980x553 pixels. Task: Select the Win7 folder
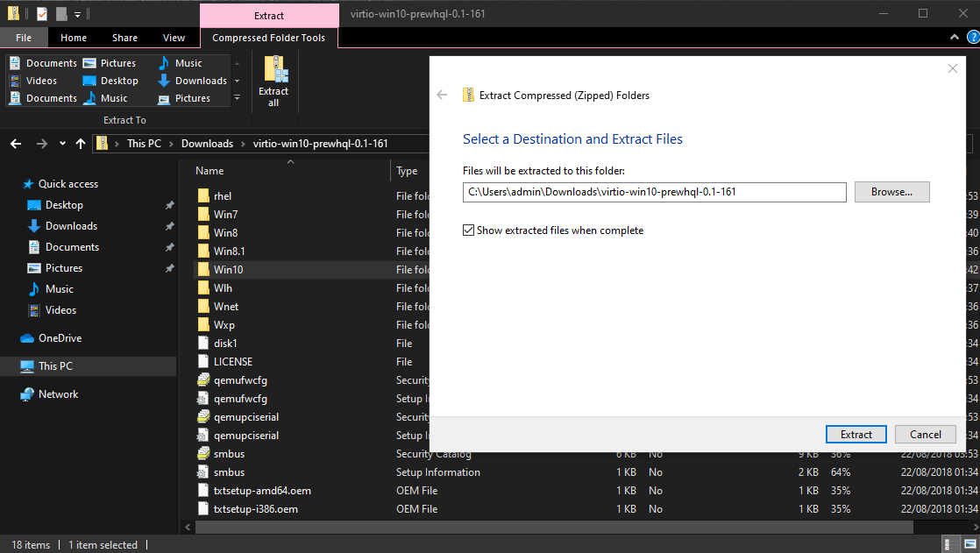(217, 215)
